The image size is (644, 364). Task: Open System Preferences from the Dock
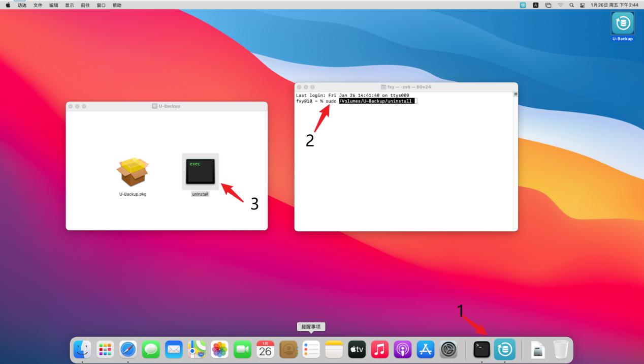click(x=448, y=349)
